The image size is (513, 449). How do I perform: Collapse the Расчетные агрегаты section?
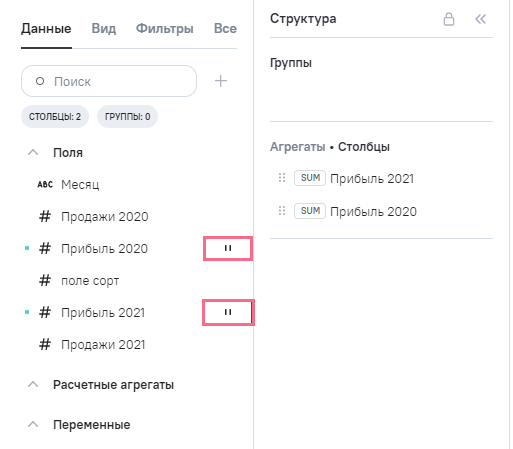click(33, 384)
